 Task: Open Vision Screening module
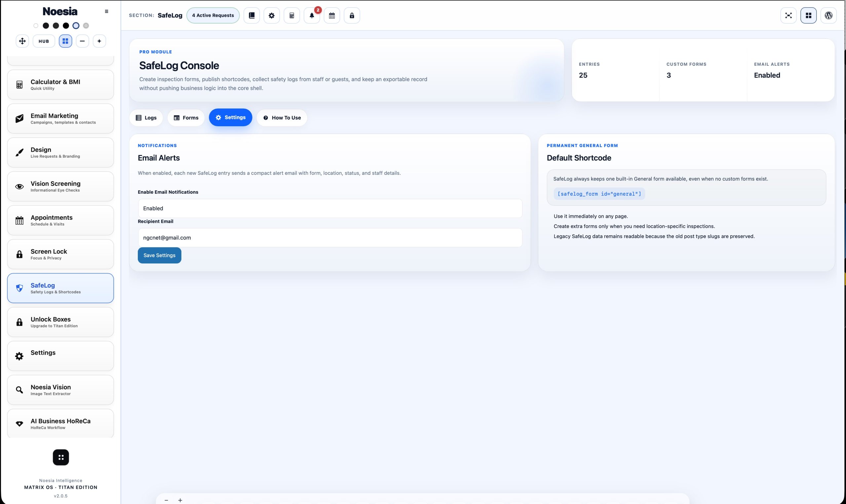click(x=60, y=186)
